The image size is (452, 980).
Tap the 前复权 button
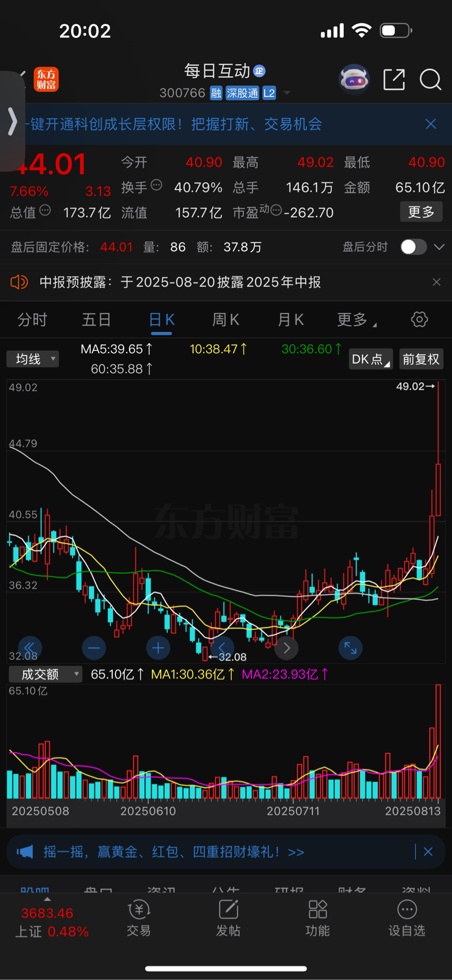click(421, 359)
